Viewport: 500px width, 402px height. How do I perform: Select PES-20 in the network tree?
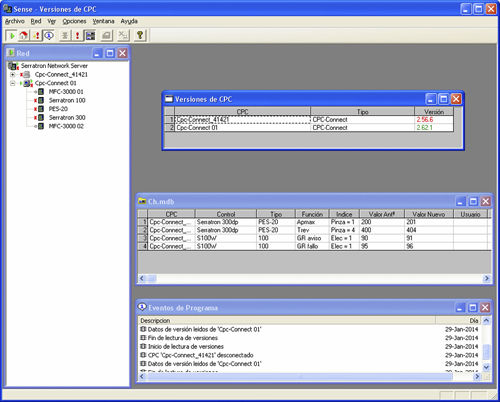[58, 109]
